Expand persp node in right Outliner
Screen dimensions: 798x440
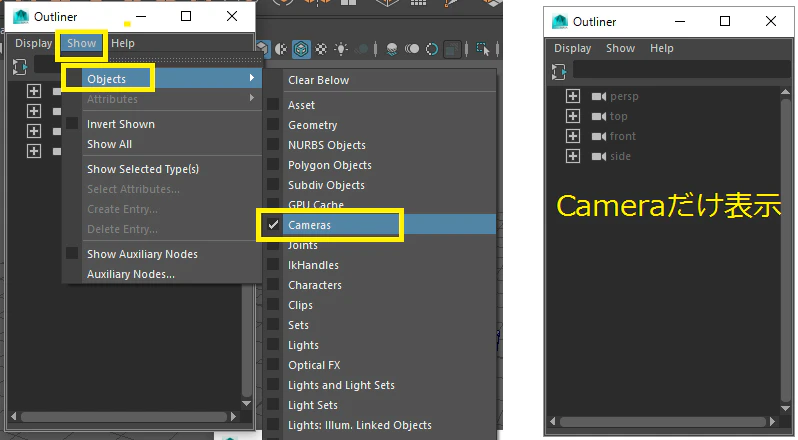pos(573,96)
